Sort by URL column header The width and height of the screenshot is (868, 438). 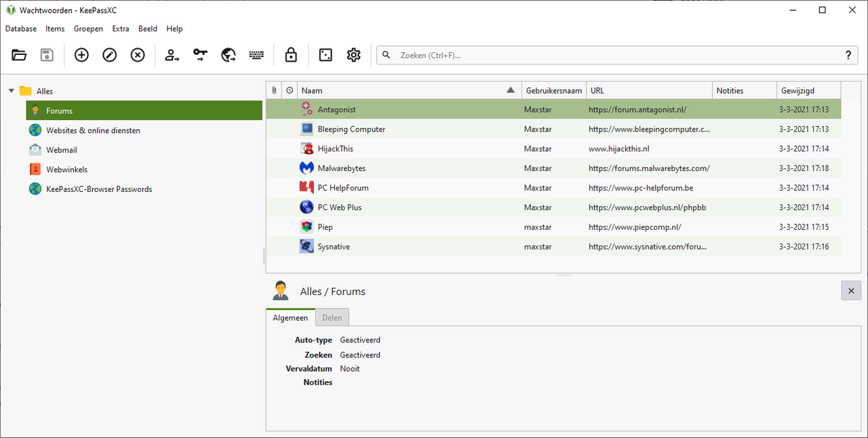[x=649, y=90]
